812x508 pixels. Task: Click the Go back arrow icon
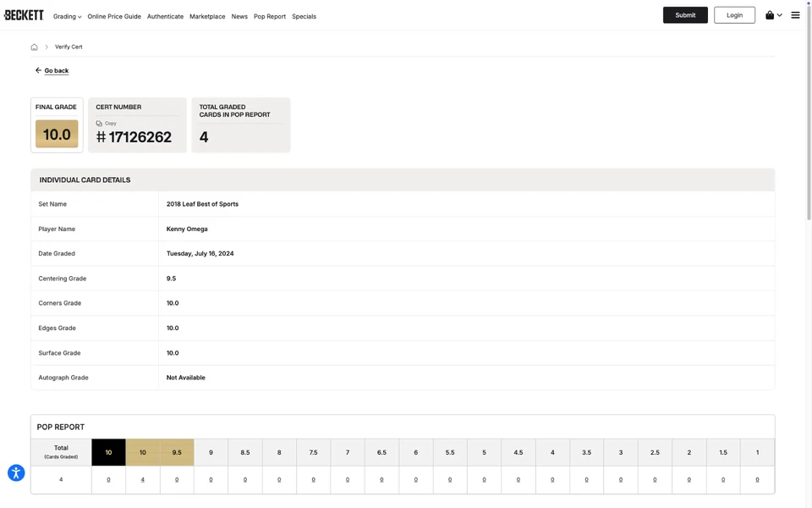[38, 70]
